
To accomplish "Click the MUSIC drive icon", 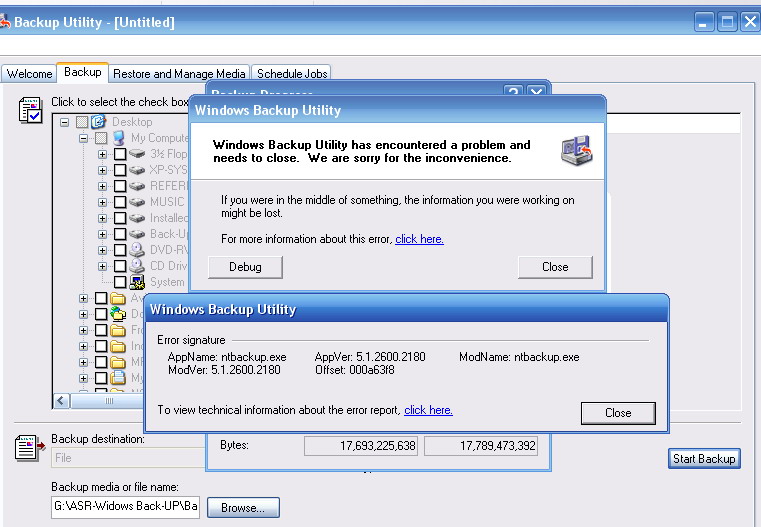I will coord(137,202).
